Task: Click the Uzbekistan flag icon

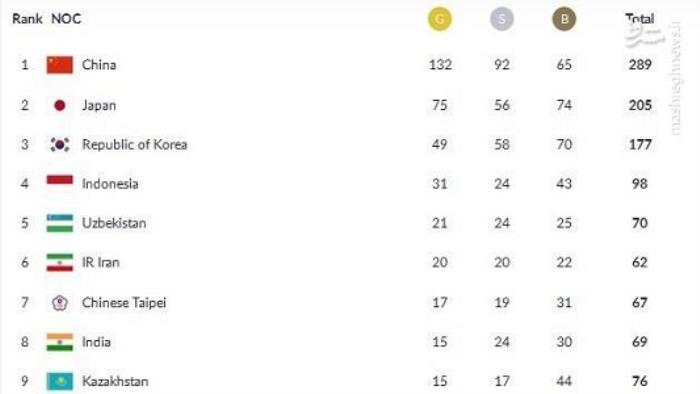Action: [x=60, y=223]
